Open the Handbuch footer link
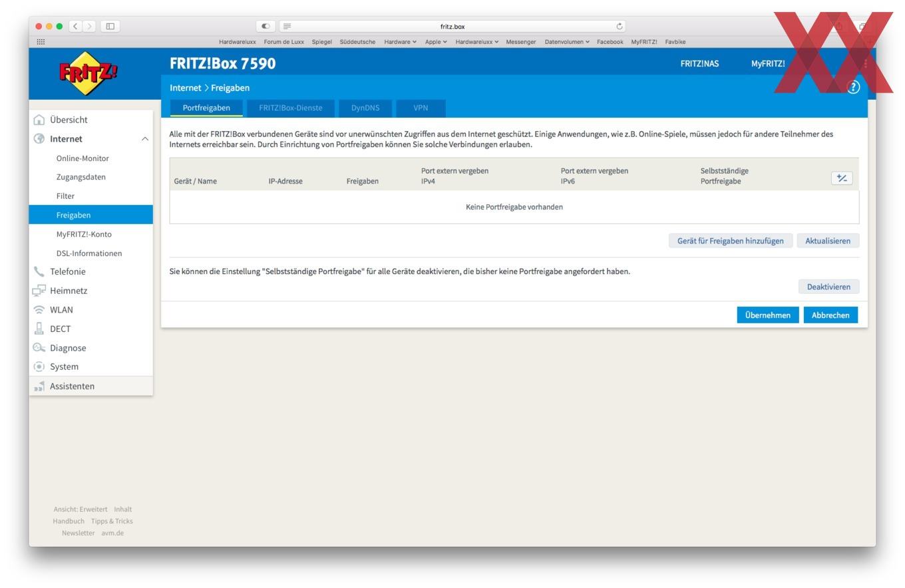The height and width of the screenshot is (588, 905). point(69,521)
